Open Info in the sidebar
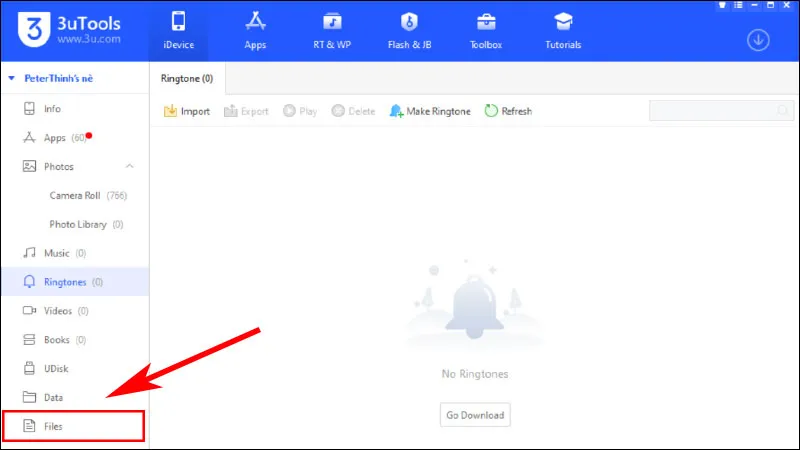Viewport: 800px width, 450px height. click(x=54, y=108)
